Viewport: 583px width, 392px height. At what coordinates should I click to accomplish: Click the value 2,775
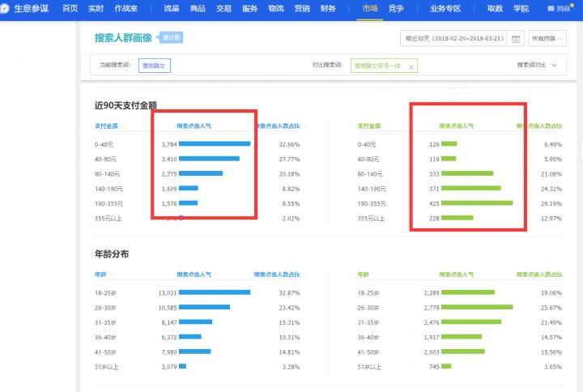pos(169,174)
